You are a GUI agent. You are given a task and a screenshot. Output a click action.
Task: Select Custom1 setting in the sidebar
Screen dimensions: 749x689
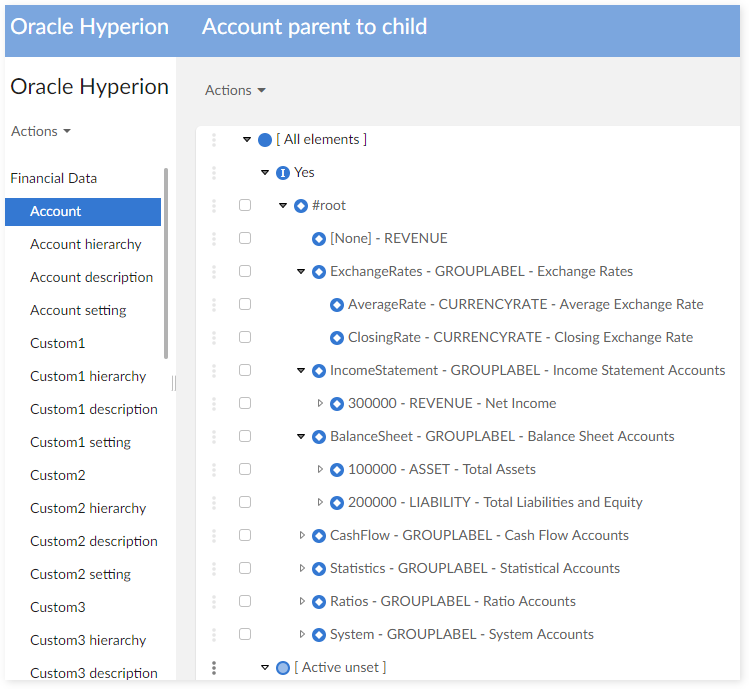click(x=80, y=442)
